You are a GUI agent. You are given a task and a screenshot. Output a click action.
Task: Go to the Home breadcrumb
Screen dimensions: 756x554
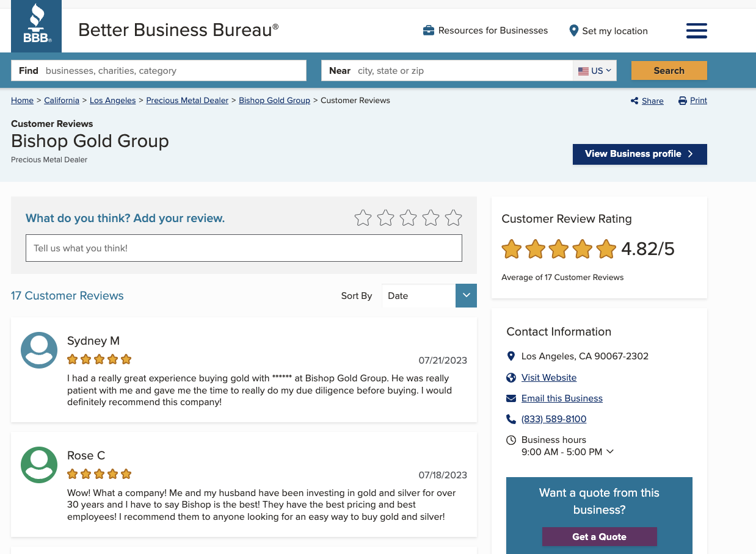coord(22,101)
